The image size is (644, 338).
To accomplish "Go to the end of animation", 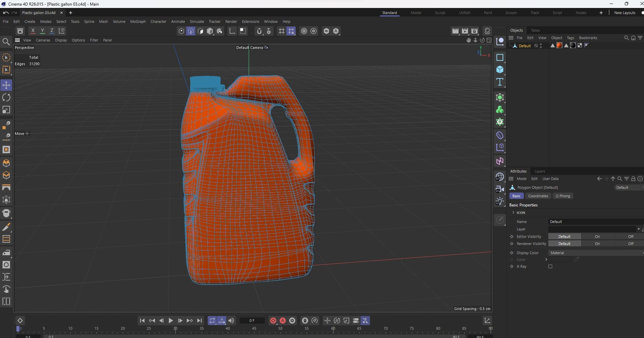I will (200, 321).
